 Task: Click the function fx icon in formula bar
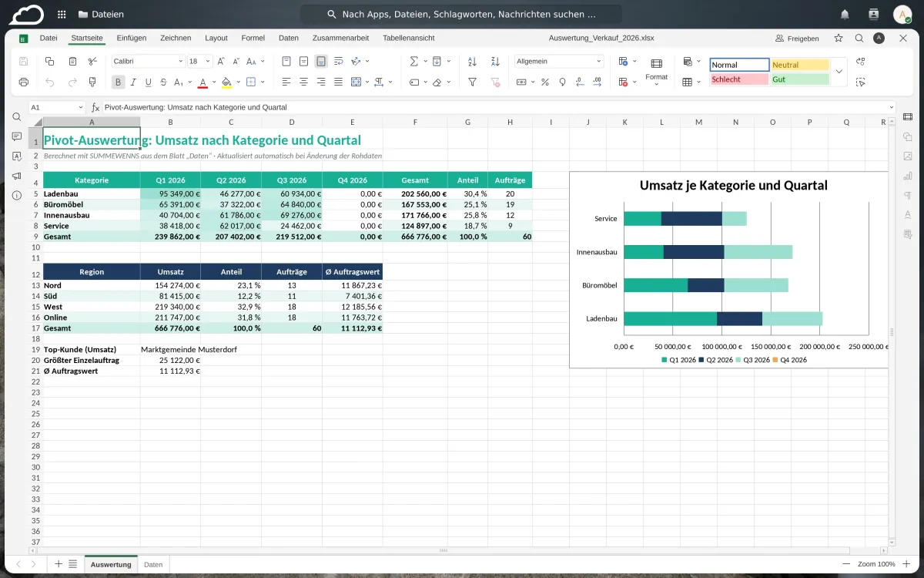coord(95,108)
